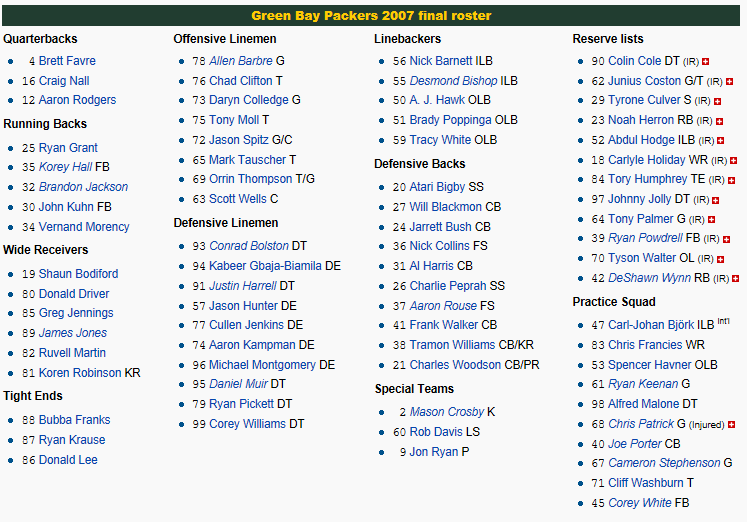Select Greg Jennings link
This screenshot has width=747, height=522.
(x=76, y=313)
